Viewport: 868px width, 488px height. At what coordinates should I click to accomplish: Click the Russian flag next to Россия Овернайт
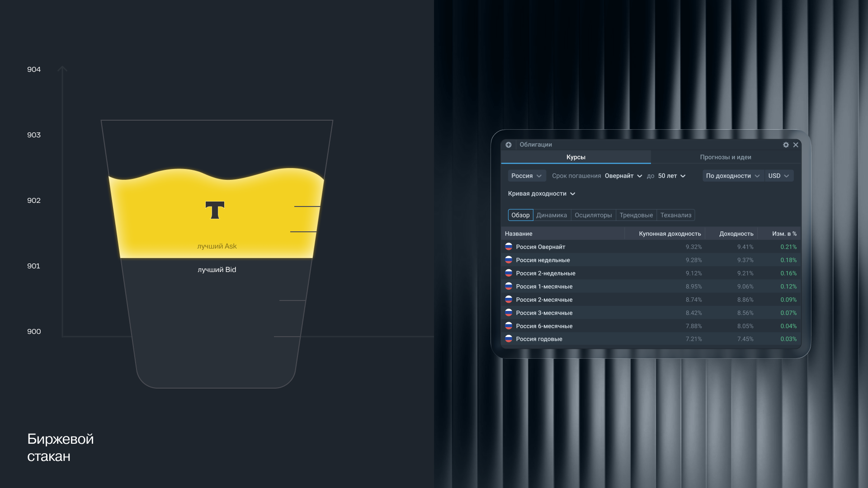(509, 247)
